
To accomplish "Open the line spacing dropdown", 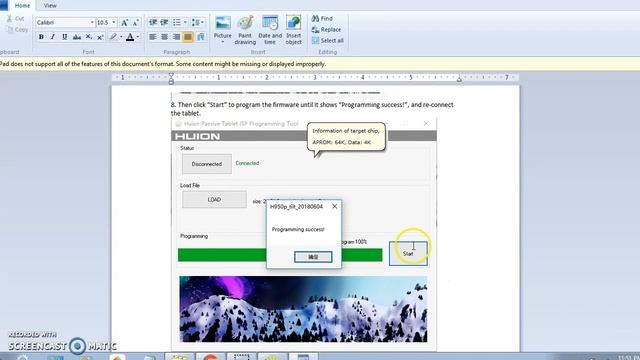I will coord(198,22).
